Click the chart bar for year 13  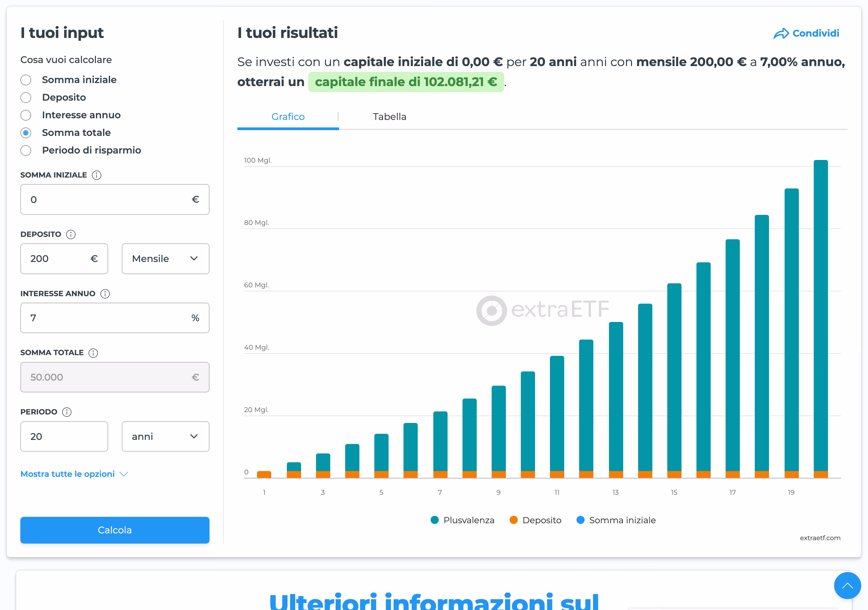pos(616,400)
